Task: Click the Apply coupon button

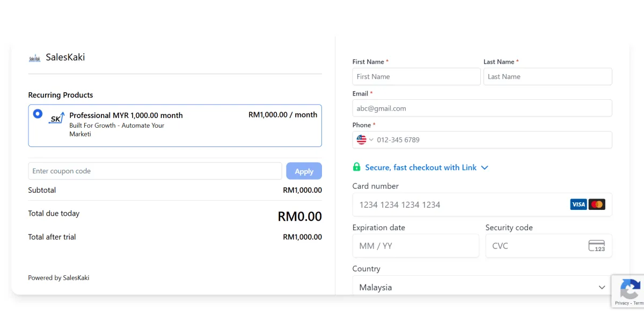Action: point(304,171)
